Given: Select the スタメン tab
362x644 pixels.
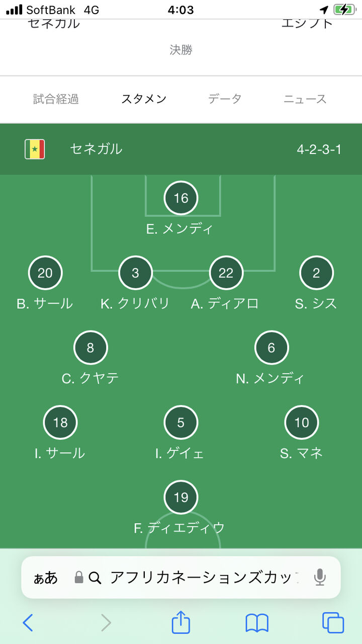Looking at the screenshot, I should (x=144, y=99).
